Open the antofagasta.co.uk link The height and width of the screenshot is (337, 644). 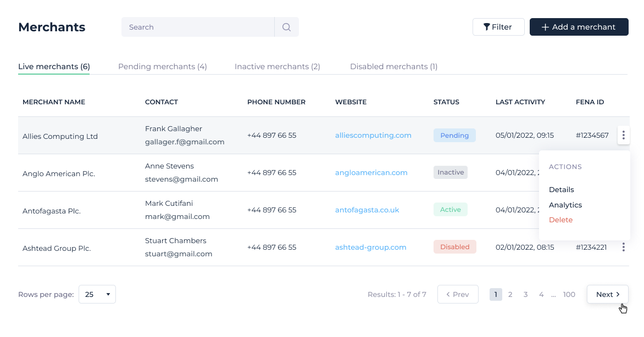(367, 210)
